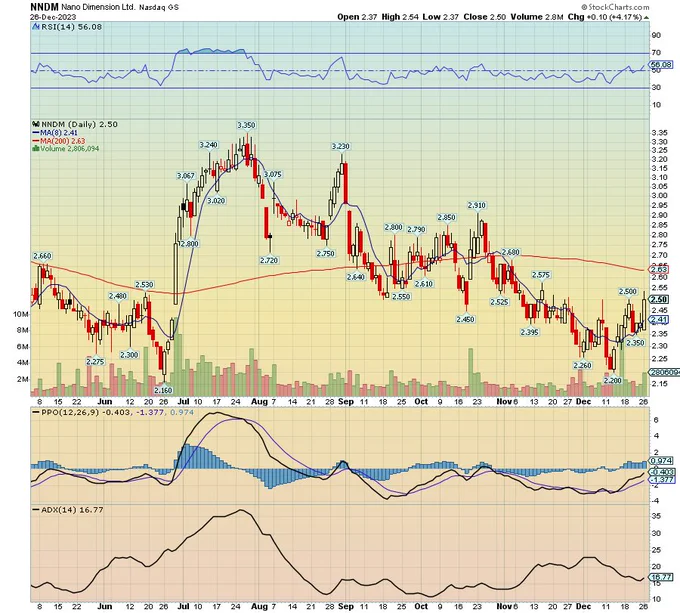Click the 2.610 price label

tap(423, 284)
